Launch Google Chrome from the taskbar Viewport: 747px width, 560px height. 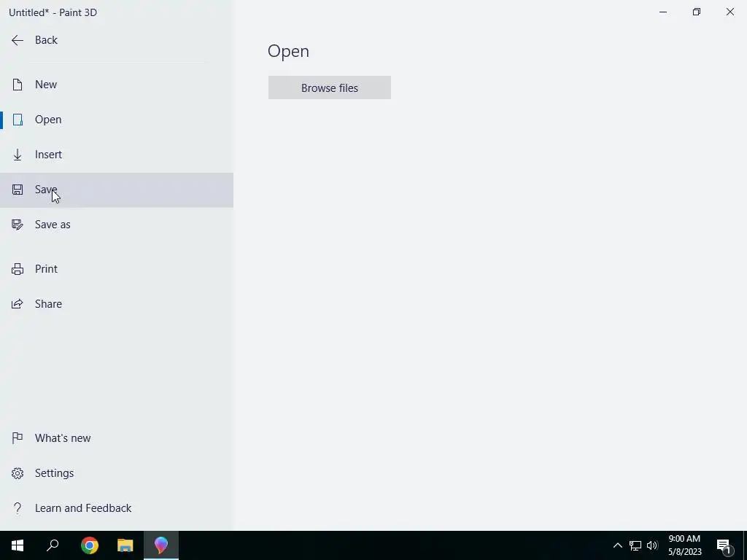coord(90,545)
